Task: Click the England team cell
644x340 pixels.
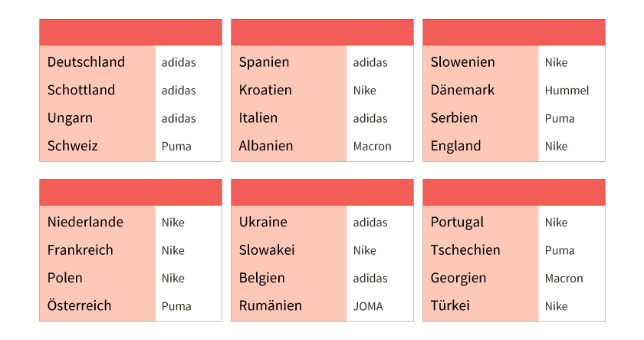Action: pos(455,147)
